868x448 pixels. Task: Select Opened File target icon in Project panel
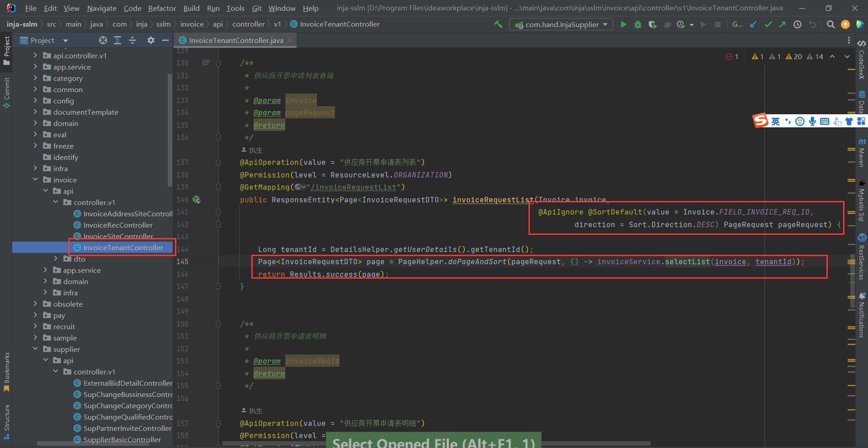click(x=103, y=40)
